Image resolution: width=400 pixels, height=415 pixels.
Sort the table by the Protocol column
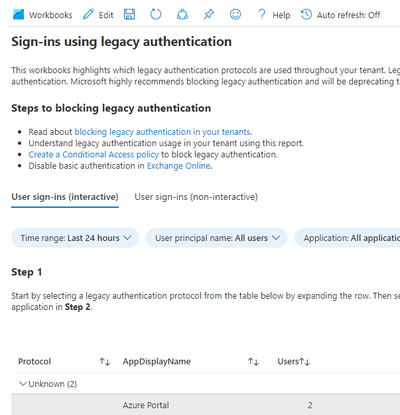[x=105, y=362]
